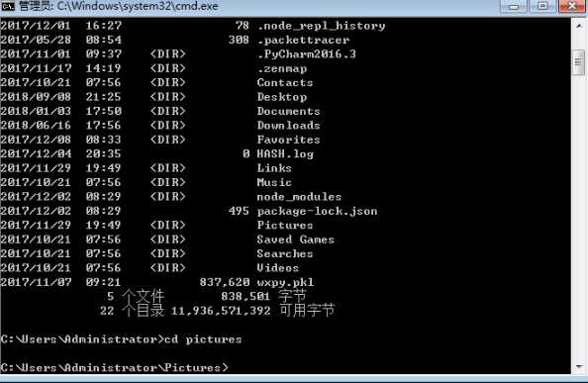
Task: Click the wxpy.pkl file name
Action: pyautogui.click(x=285, y=282)
